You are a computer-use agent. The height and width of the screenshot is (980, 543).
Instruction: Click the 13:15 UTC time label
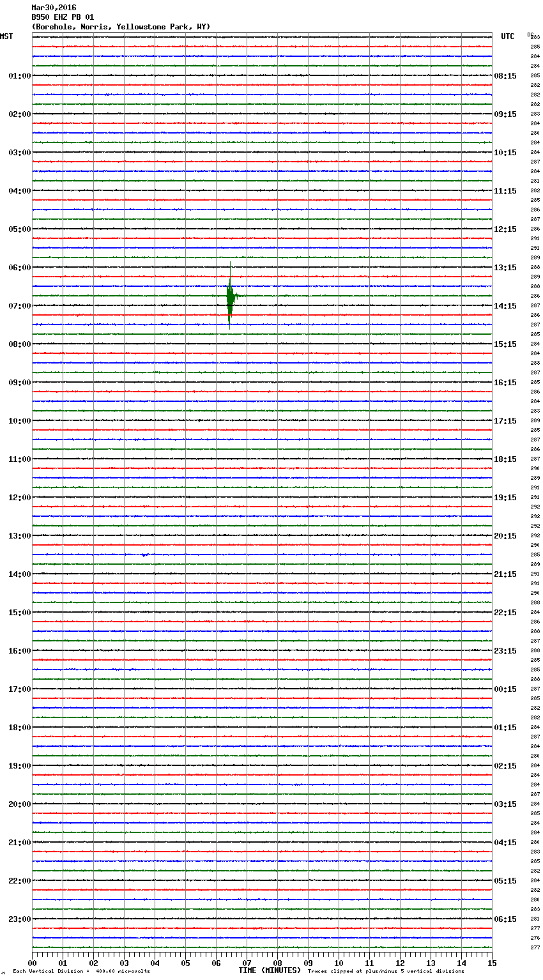505,268
